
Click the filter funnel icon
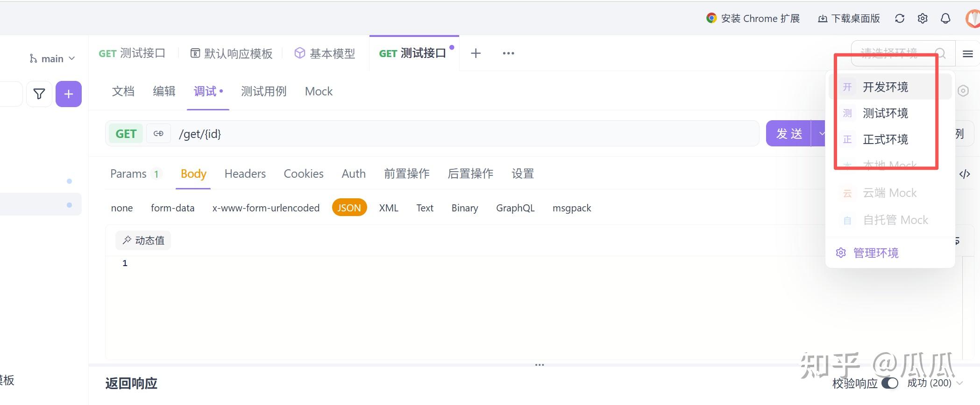[x=39, y=94]
